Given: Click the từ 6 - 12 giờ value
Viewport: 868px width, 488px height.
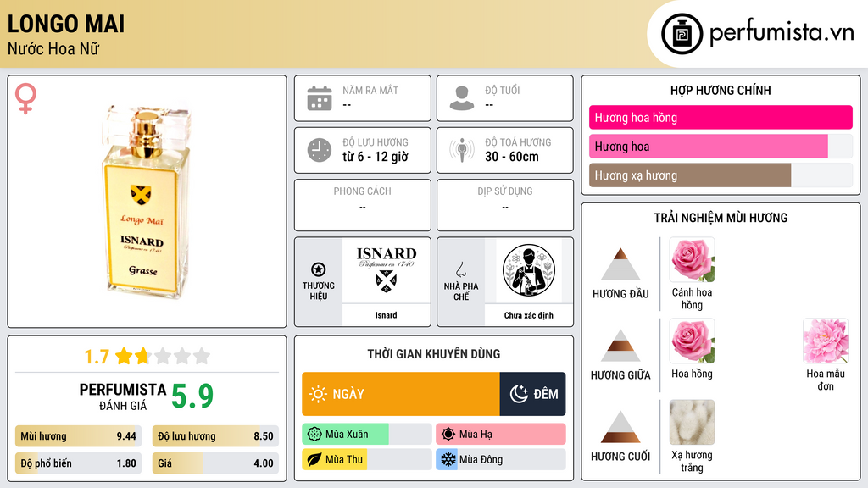Looking at the screenshot, I should click(376, 157).
